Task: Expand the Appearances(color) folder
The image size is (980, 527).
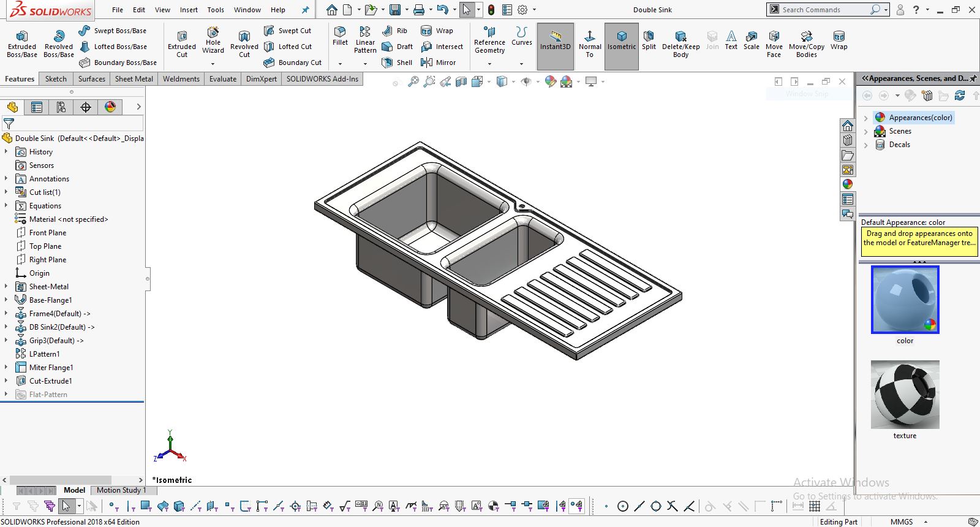Action: point(865,118)
